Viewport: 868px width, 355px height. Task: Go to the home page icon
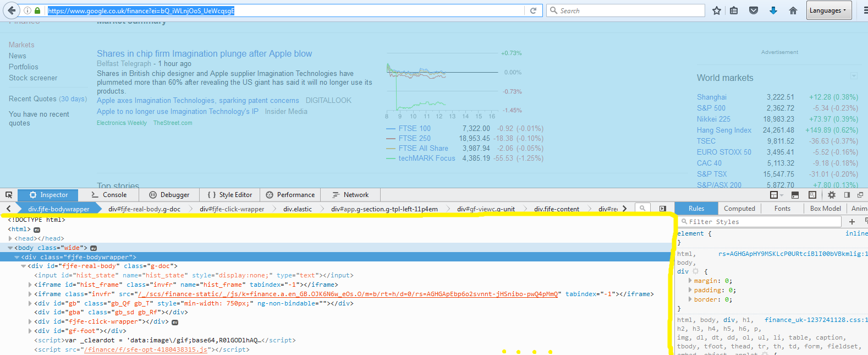[793, 10]
